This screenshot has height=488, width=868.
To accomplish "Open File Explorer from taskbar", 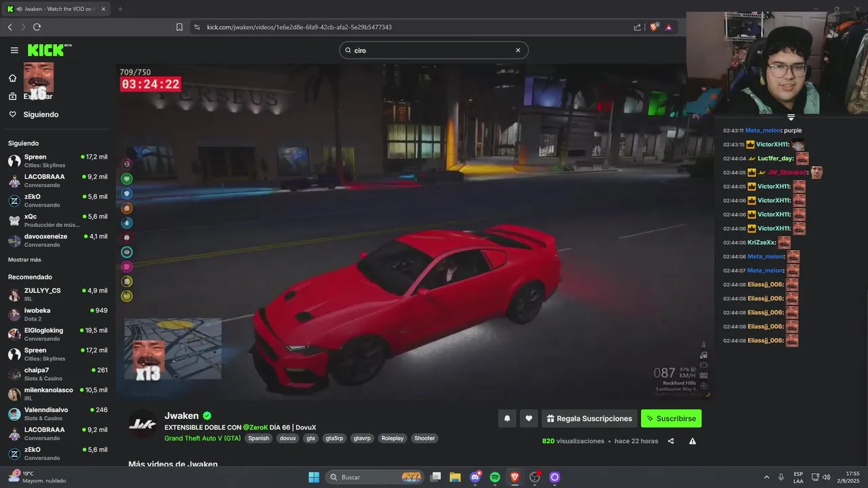I will coord(455,477).
